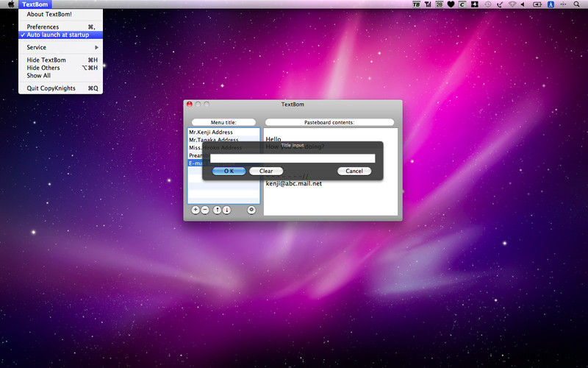Click the gear settings button below list

pyautogui.click(x=251, y=210)
